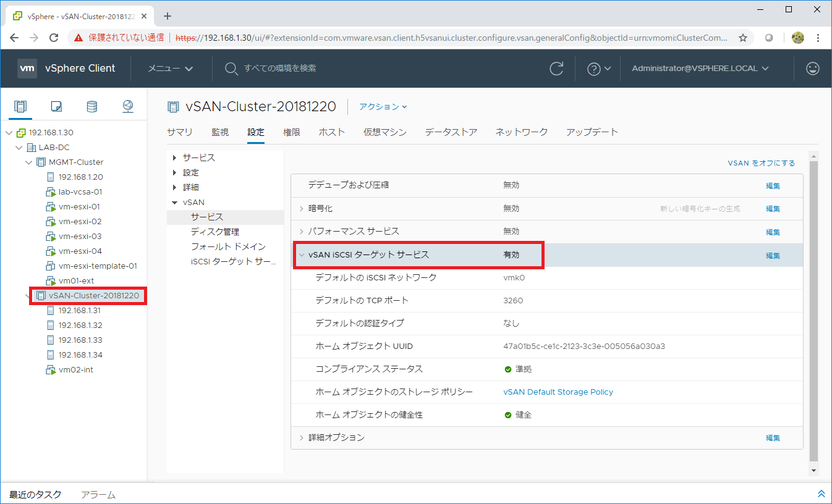Open the smiley feedback icon
The width and height of the screenshot is (832, 504).
813,69
